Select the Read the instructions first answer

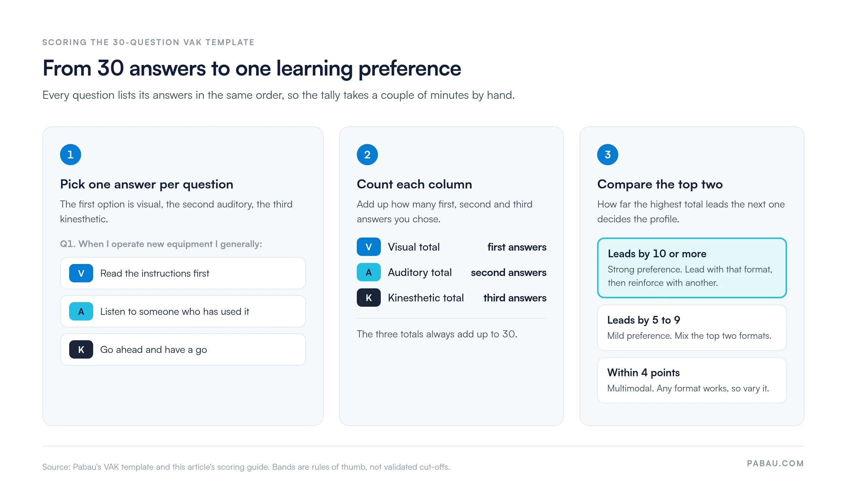[183, 273]
